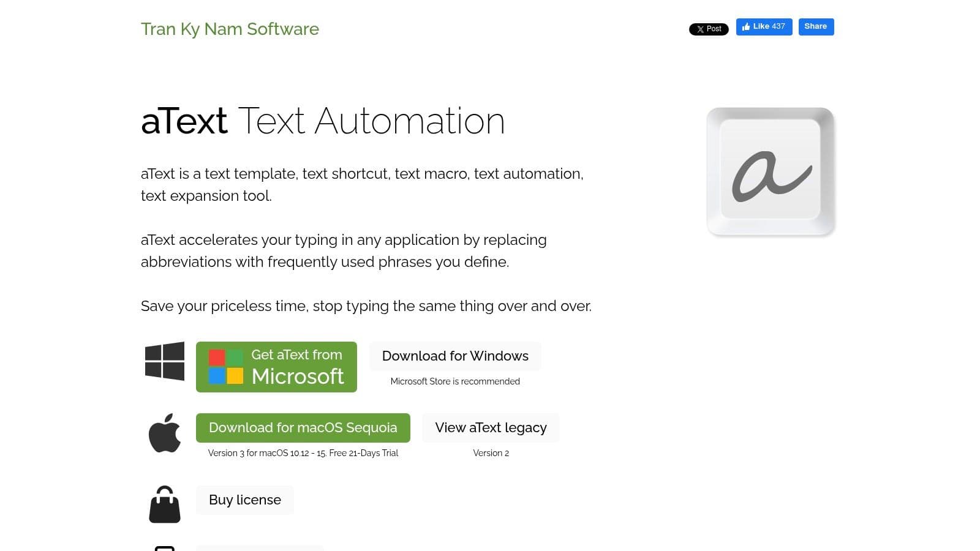The width and height of the screenshot is (980, 551).
Task: Open View aText legacy
Action: (491, 427)
